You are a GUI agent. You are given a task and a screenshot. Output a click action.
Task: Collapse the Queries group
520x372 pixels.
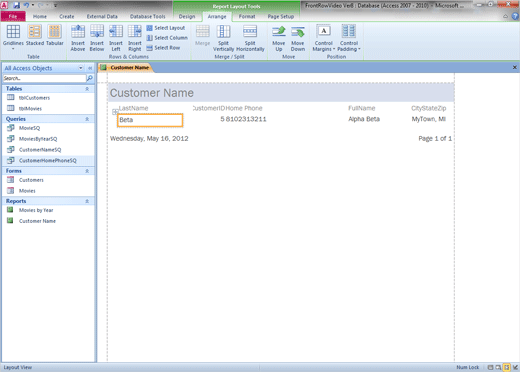click(87, 119)
